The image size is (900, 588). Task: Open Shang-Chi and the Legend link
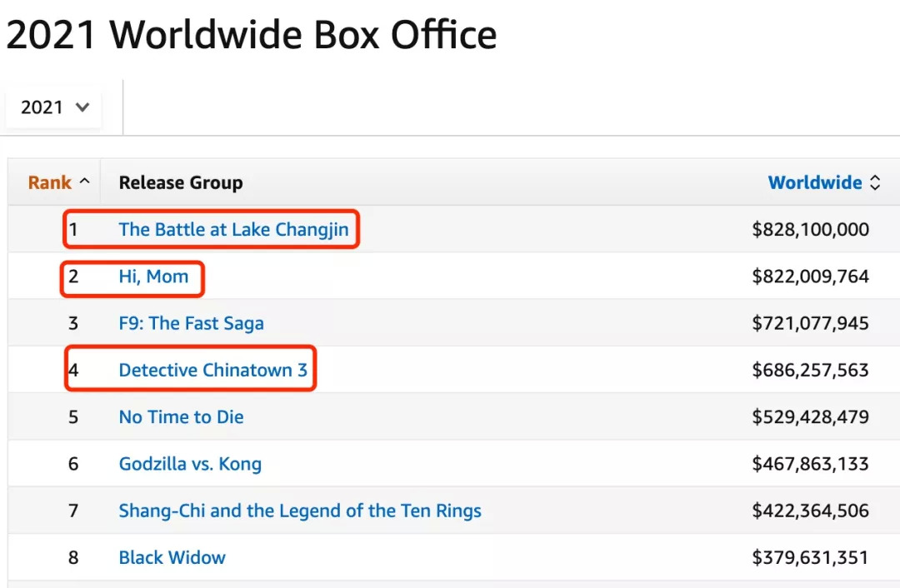(x=300, y=511)
